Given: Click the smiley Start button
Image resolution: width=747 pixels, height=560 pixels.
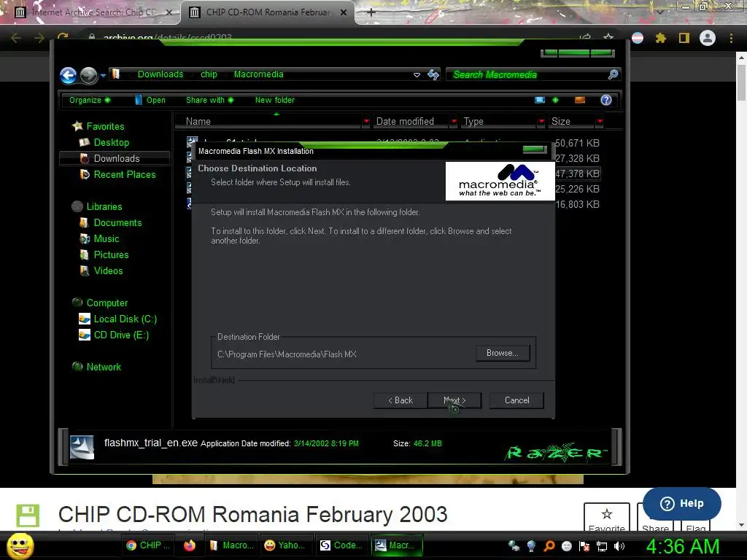Looking at the screenshot, I should [x=20, y=545].
